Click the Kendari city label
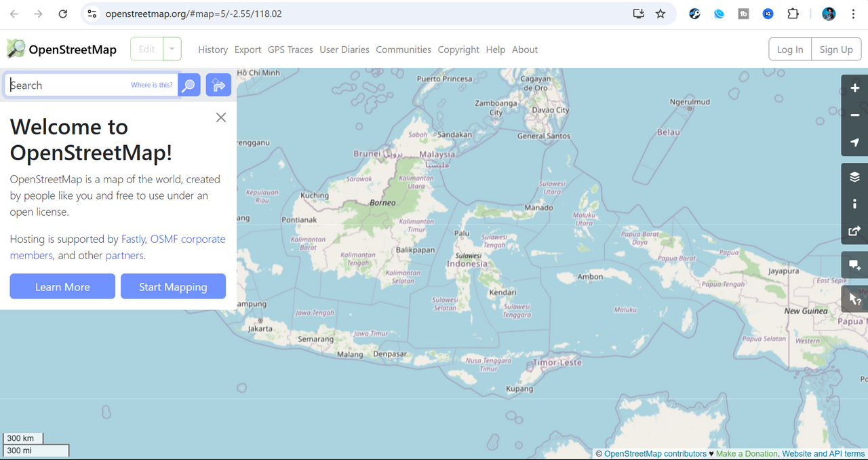This screenshot has width=868, height=460. coord(503,292)
